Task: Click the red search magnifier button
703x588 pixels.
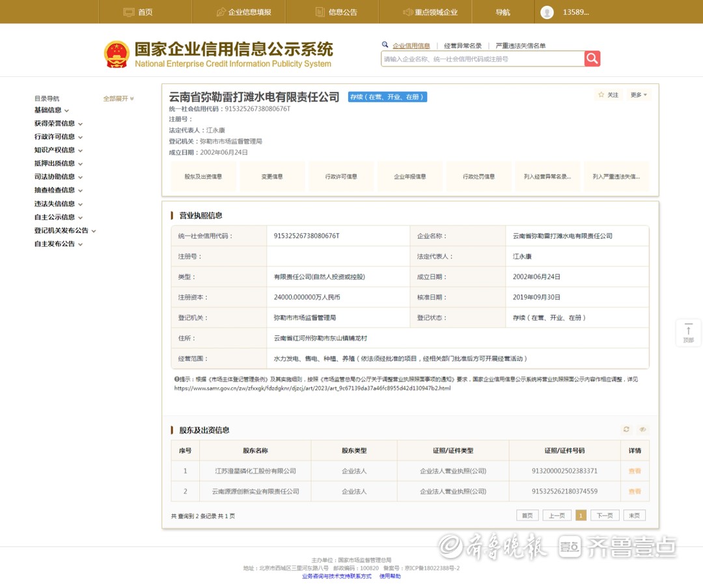Action: 592,59
